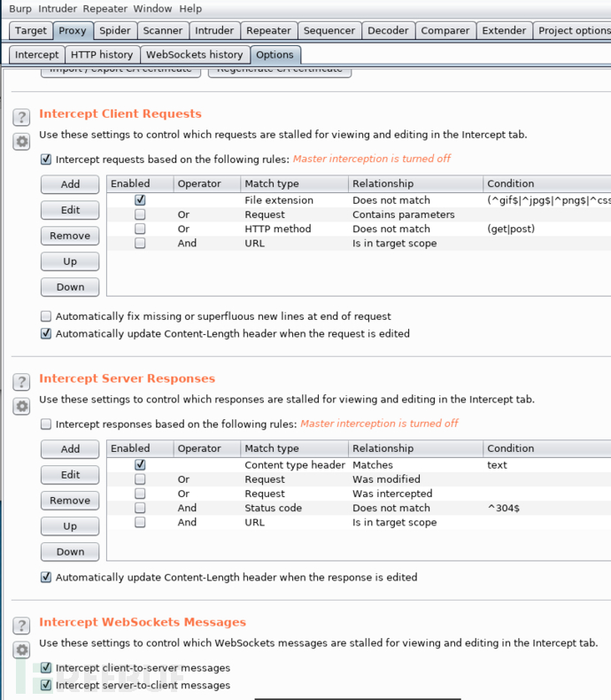This screenshot has height=700, width=611.
Task: Switch to the Repeater tool tab
Action: 268,30
